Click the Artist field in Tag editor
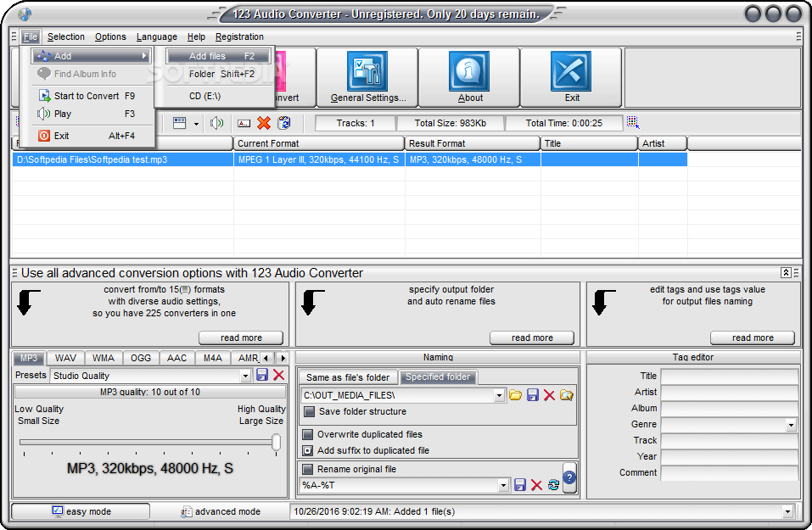 [x=730, y=392]
